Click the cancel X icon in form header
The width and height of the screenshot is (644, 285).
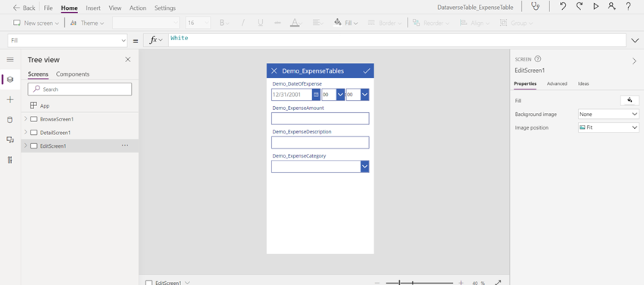coord(274,70)
